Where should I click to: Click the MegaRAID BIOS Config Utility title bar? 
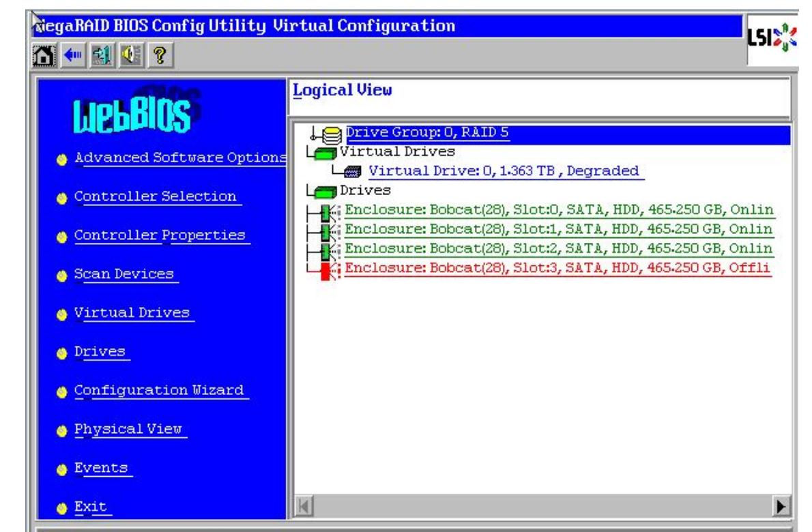click(x=388, y=26)
